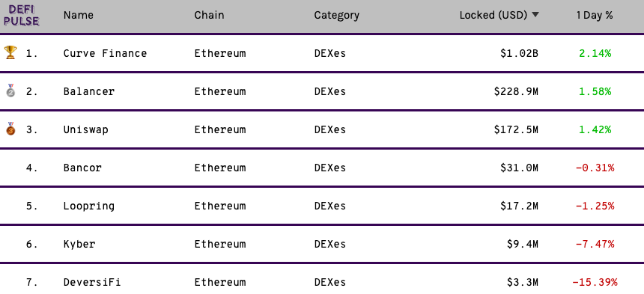The height and width of the screenshot is (294, 644).
Task: Open the DeversiFi project link
Action: (x=92, y=282)
